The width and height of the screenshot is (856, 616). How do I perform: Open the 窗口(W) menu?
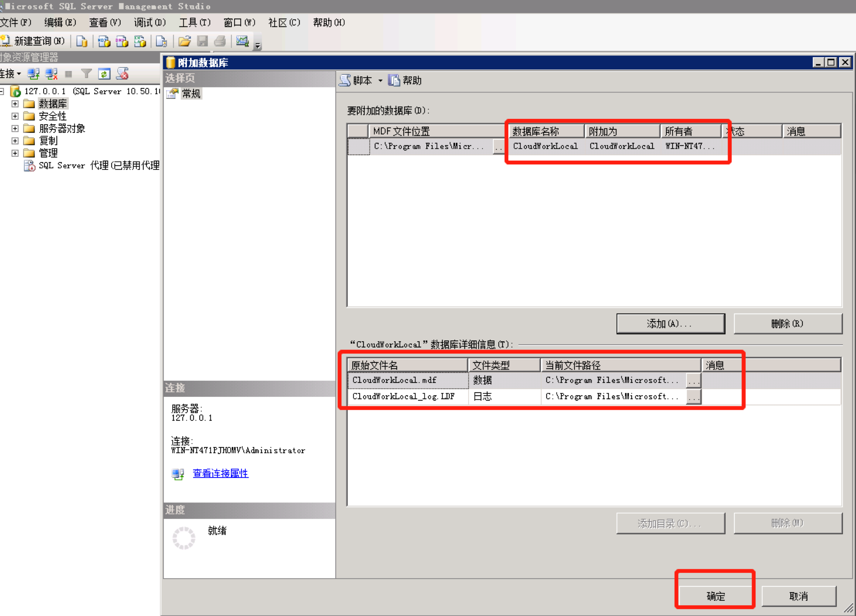point(240,22)
